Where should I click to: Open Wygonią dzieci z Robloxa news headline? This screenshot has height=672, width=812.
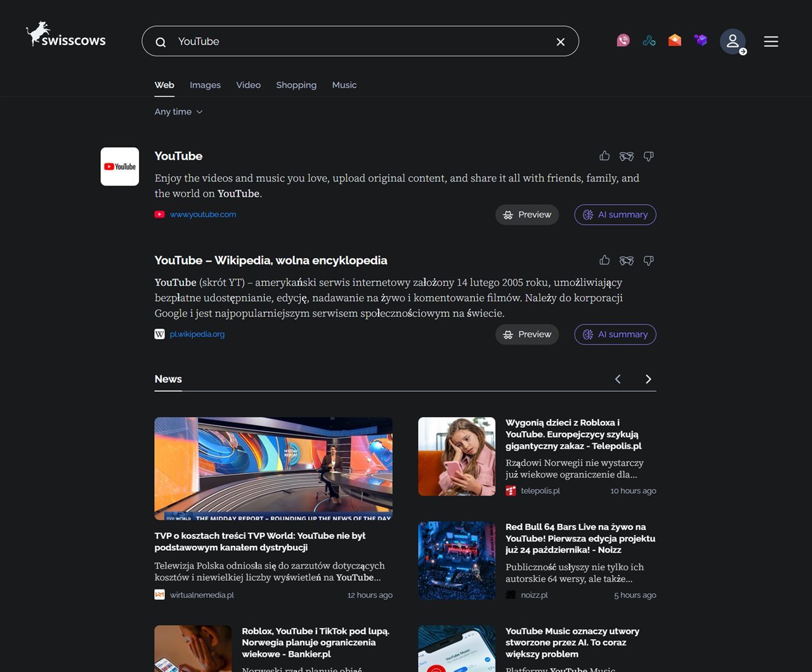click(x=575, y=434)
